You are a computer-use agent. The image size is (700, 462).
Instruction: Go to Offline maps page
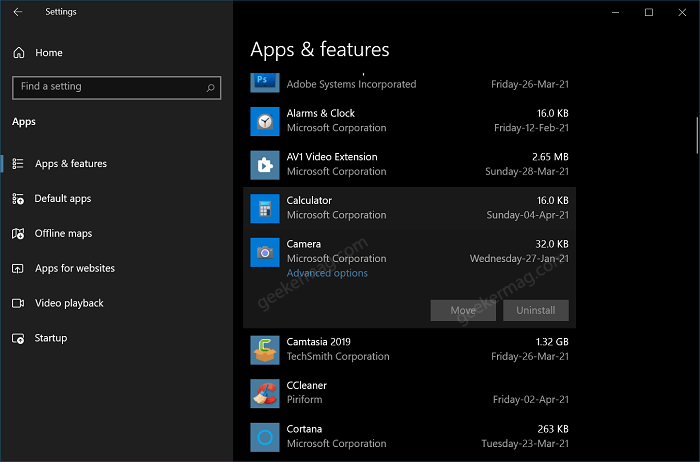point(117,233)
